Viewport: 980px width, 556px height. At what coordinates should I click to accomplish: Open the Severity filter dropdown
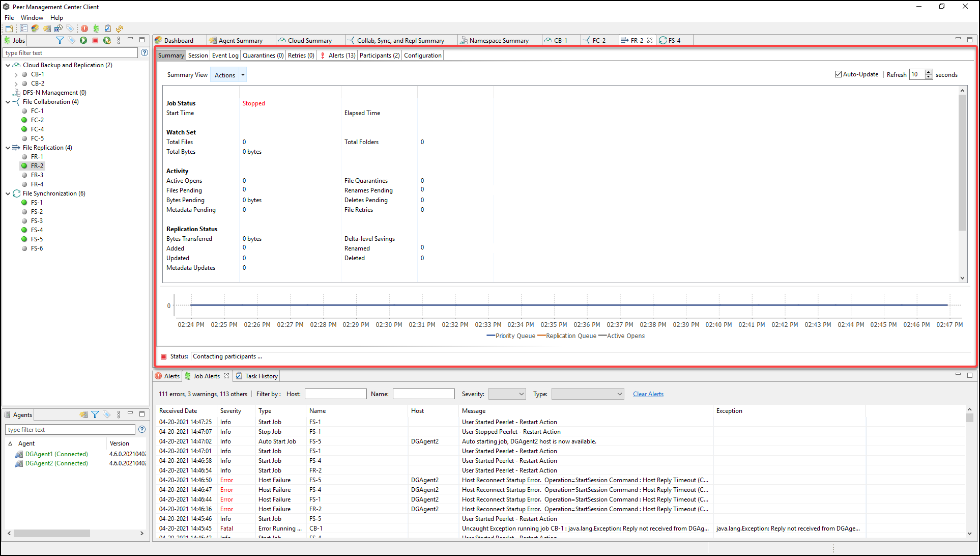[507, 394]
